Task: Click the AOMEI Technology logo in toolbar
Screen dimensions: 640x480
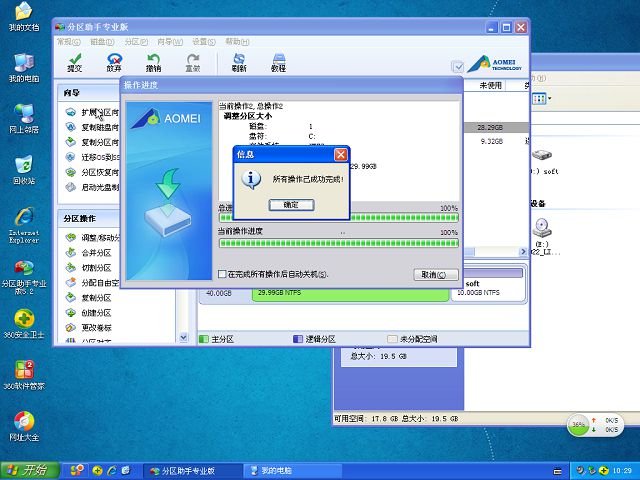Action: pos(495,64)
